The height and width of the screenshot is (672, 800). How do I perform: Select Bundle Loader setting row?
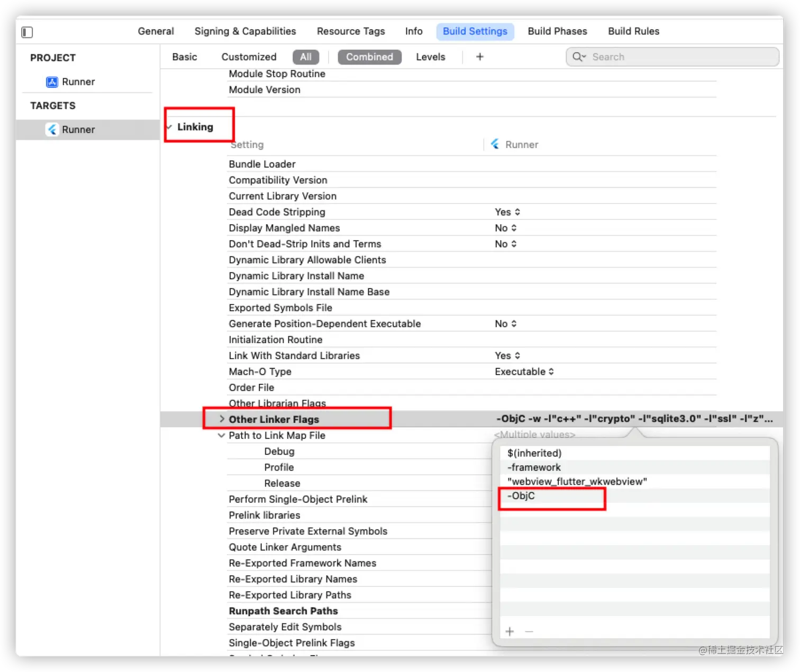(472, 164)
